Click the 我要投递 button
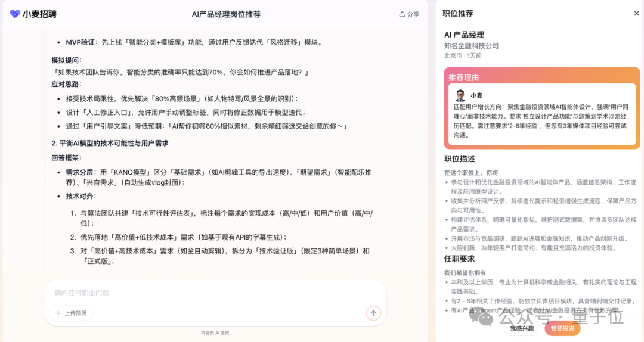The height and width of the screenshot is (342, 644). [x=563, y=328]
